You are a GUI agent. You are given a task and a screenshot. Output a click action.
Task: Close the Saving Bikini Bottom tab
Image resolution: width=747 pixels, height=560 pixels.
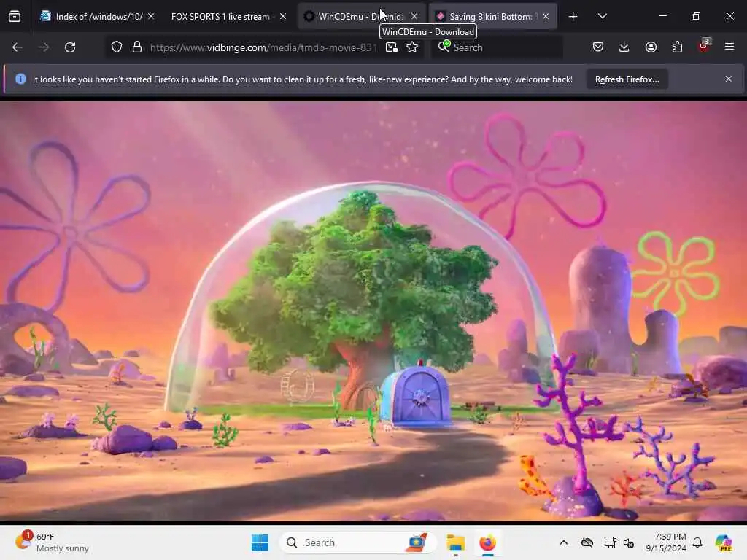click(x=546, y=16)
